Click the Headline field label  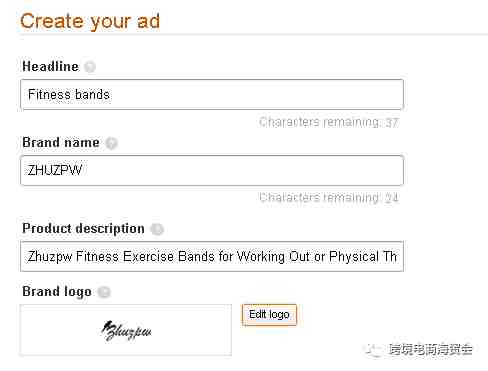[x=50, y=66]
